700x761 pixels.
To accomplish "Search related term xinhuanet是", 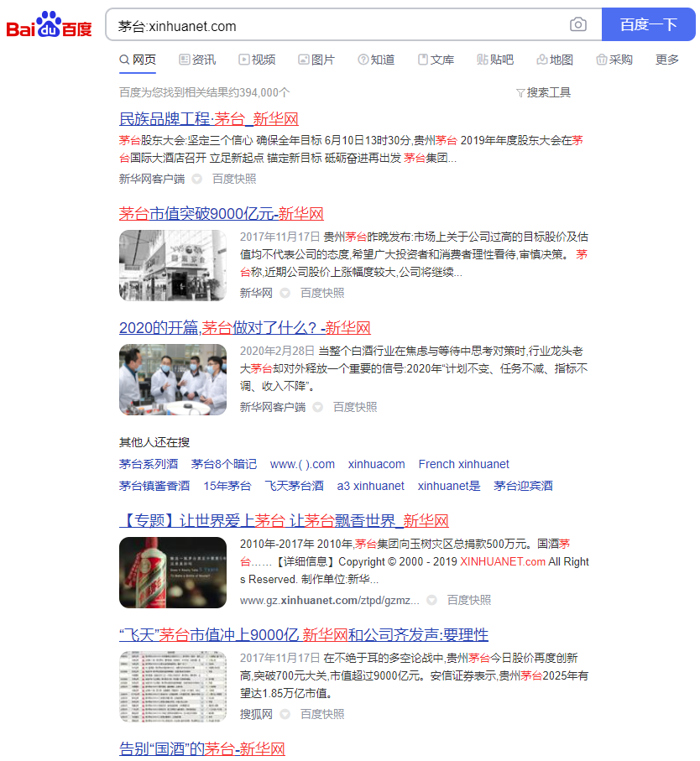I will (449, 486).
